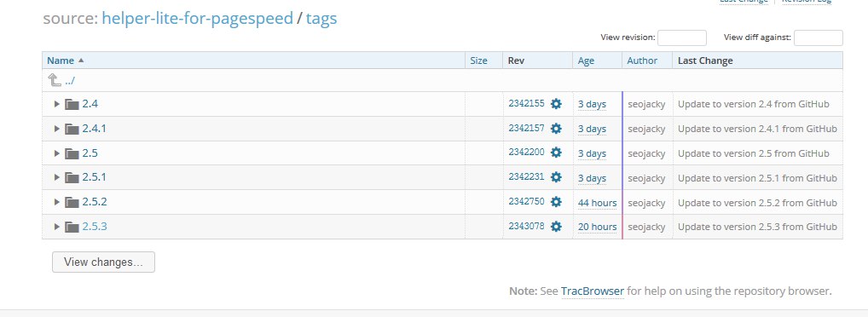
Task: Open changeset gear icon for revision 2343078
Action: coord(556,227)
